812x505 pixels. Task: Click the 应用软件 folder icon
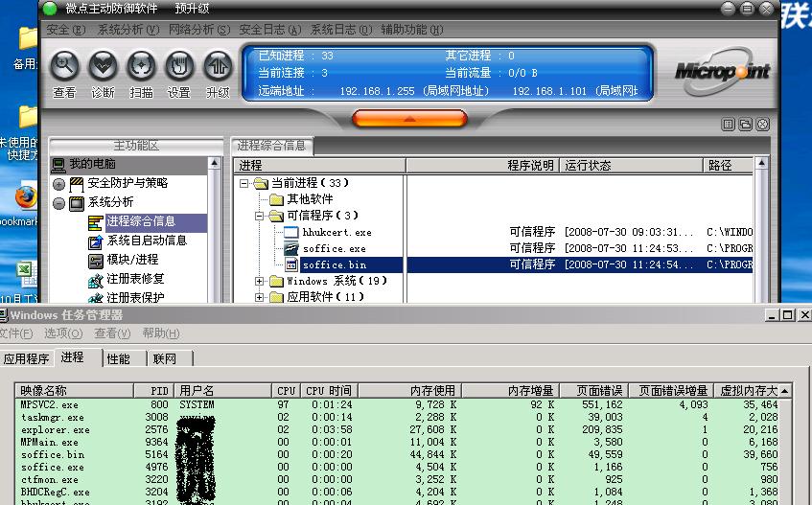coord(276,297)
